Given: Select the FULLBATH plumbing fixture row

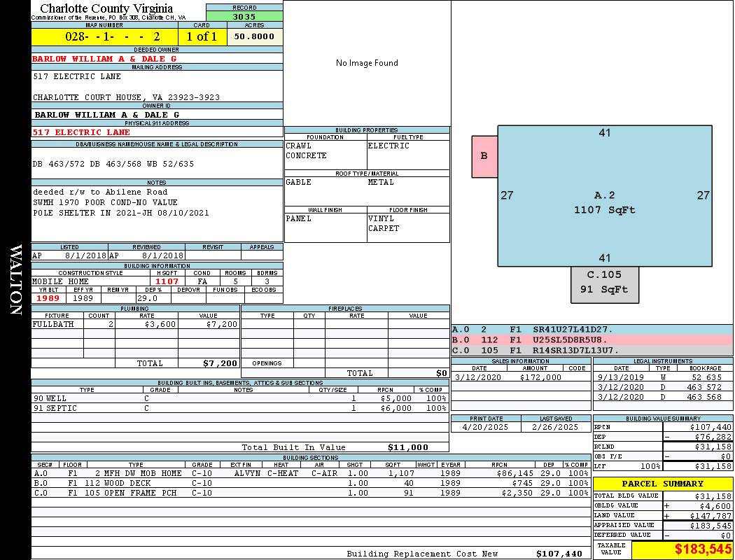Looking at the screenshot, I should pyautogui.click(x=135, y=325).
